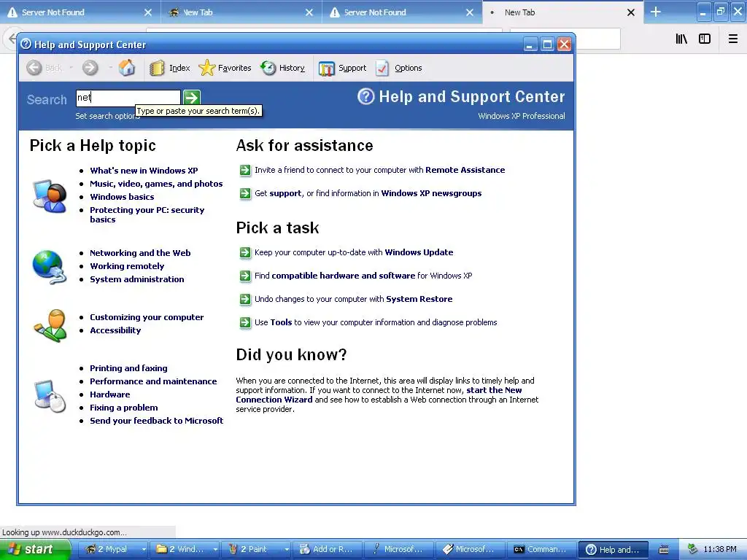Click green arrow beside Windows XP newsgroups
Screen dimensions: 747x560
coord(245,193)
